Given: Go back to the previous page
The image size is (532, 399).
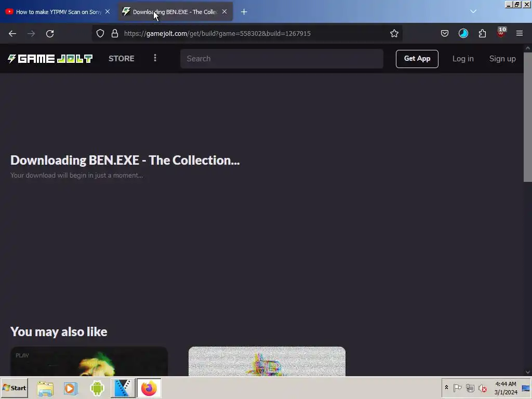Looking at the screenshot, I should coord(12,34).
